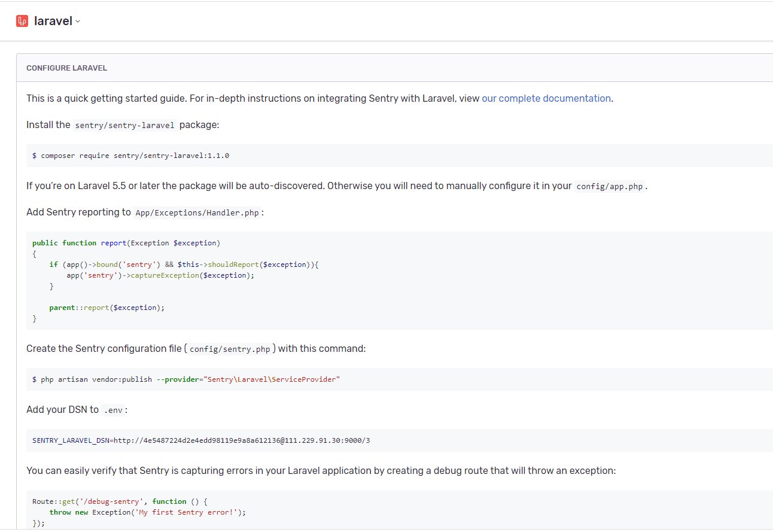This screenshot has width=773, height=532.
Task: Open the 'our complete documentation' link
Action: pyautogui.click(x=546, y=98)
